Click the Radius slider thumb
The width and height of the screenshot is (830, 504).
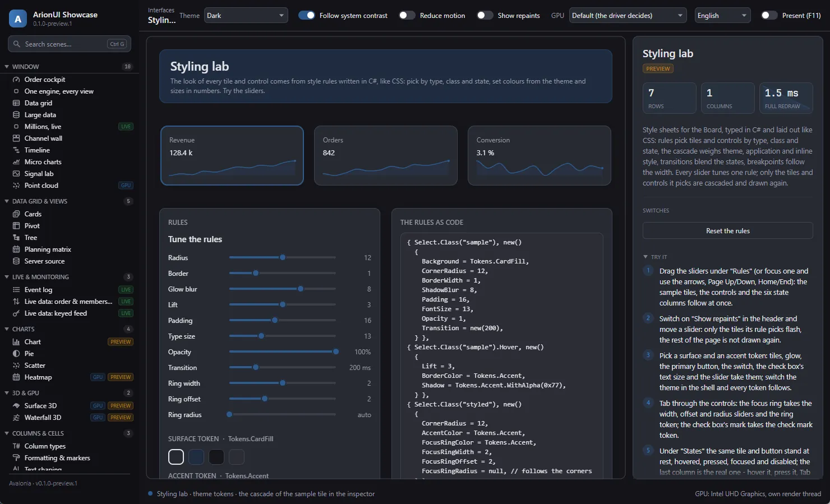click(283, 257)
